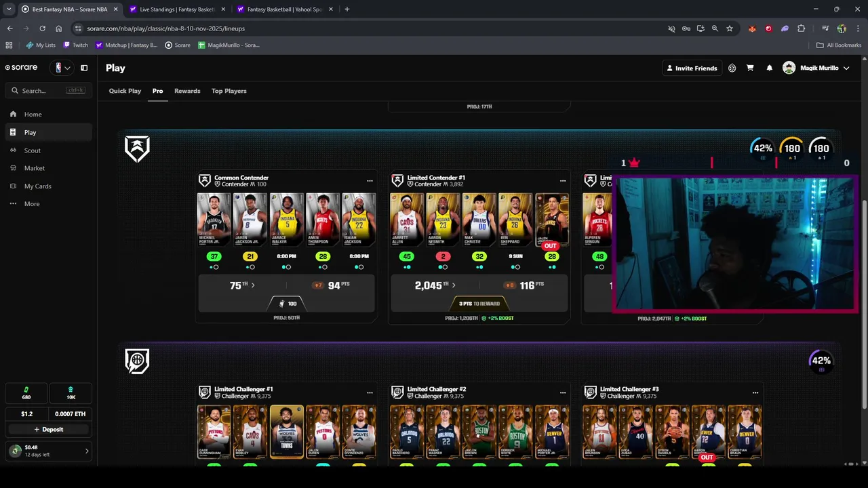Open Limited Contender #1 three-dot menu
This screenshot has height=488, width=868.
click(x=562, y=181)
